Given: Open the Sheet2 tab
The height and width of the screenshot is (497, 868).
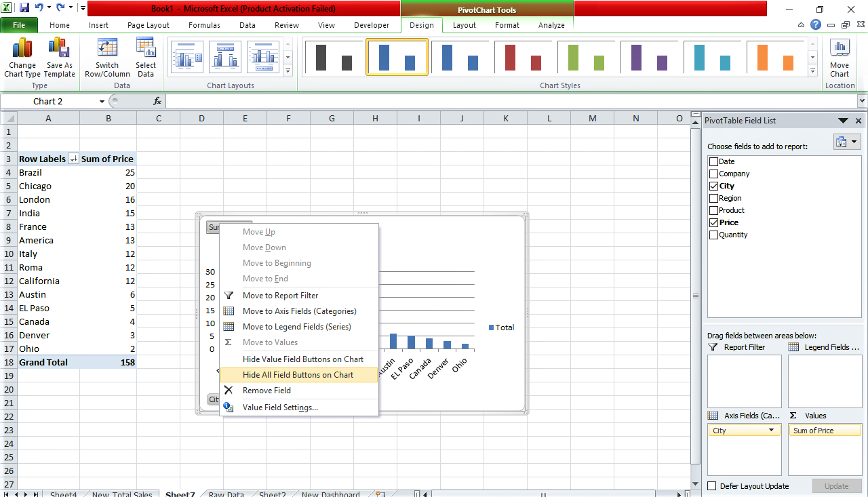Looking at the screenshot, I should 273,494.
